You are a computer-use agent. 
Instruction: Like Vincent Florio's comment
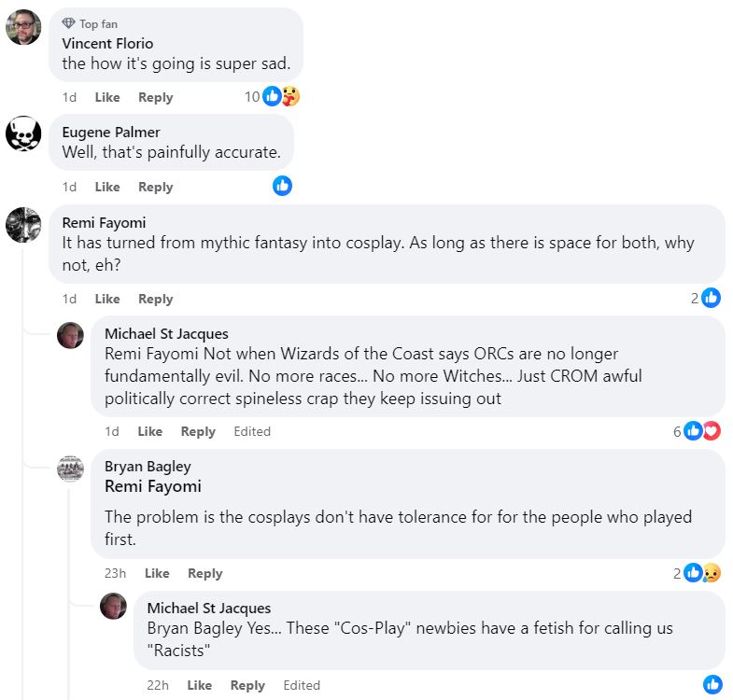[x=107, y=97]
